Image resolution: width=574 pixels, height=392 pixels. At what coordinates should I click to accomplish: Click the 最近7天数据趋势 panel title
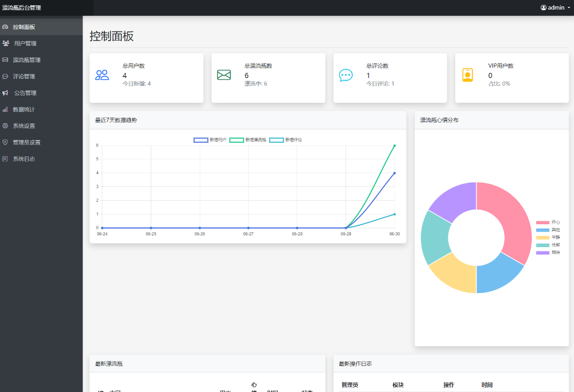[x=116, y=120]
